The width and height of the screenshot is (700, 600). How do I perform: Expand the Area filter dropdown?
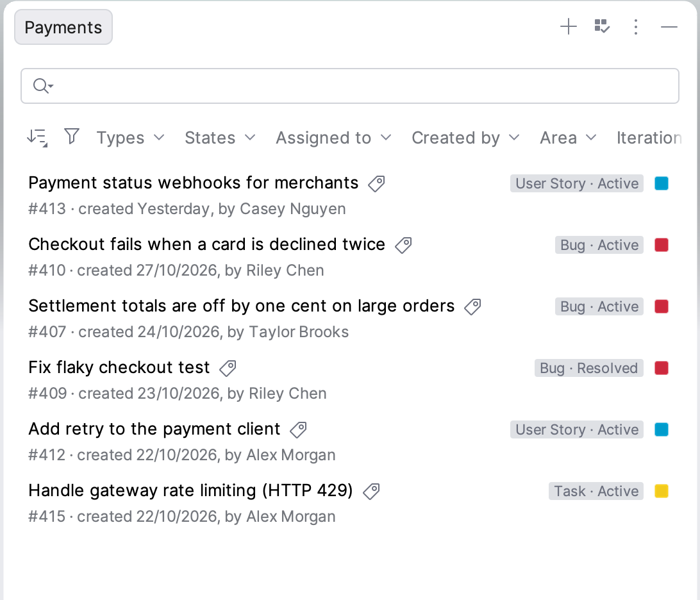(x=568, y=137)
